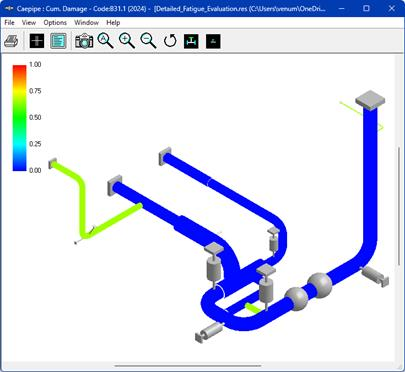The width and height of the screenshot is (405, 372).
Task: Open the Options menu
Action: click(x=55, y=23)
